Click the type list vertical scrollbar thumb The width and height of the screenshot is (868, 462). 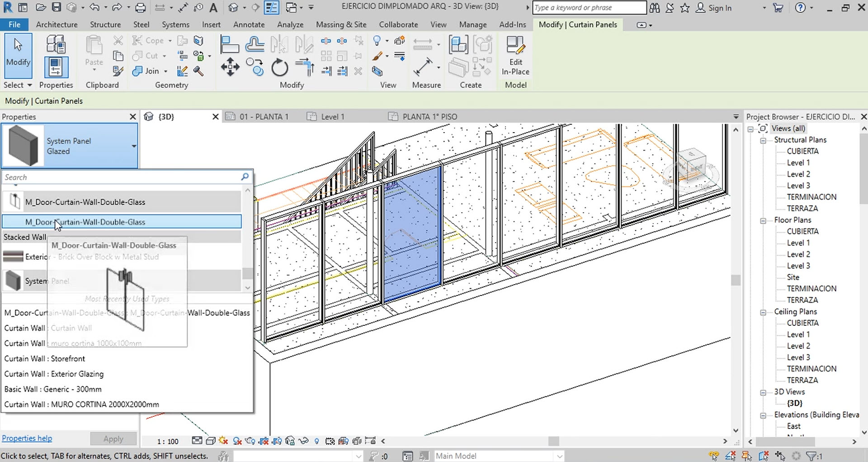[247, 273]
